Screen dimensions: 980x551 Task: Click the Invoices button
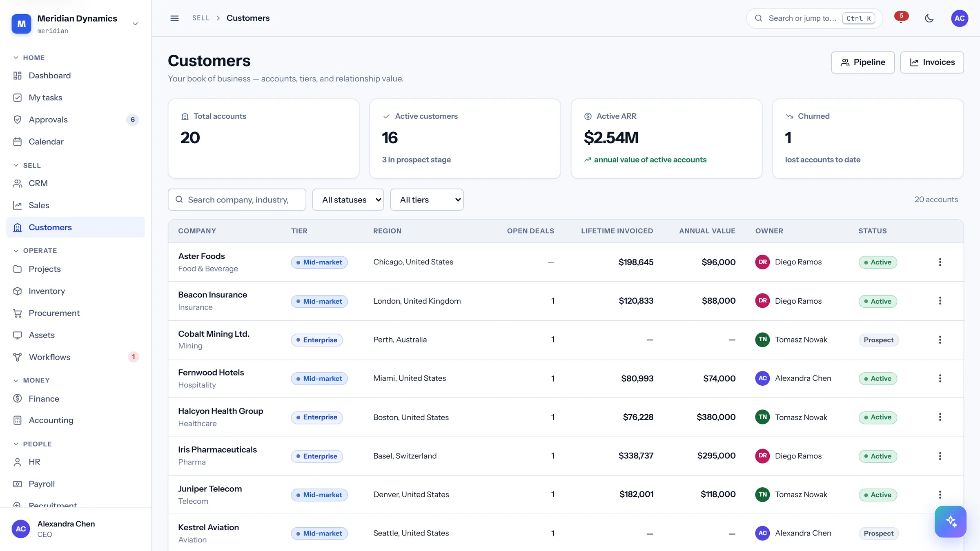tap(932, 62)
